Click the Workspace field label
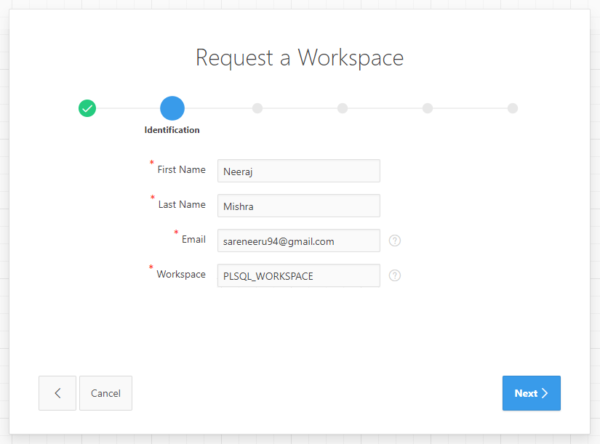600x444 pixels. 181,274
